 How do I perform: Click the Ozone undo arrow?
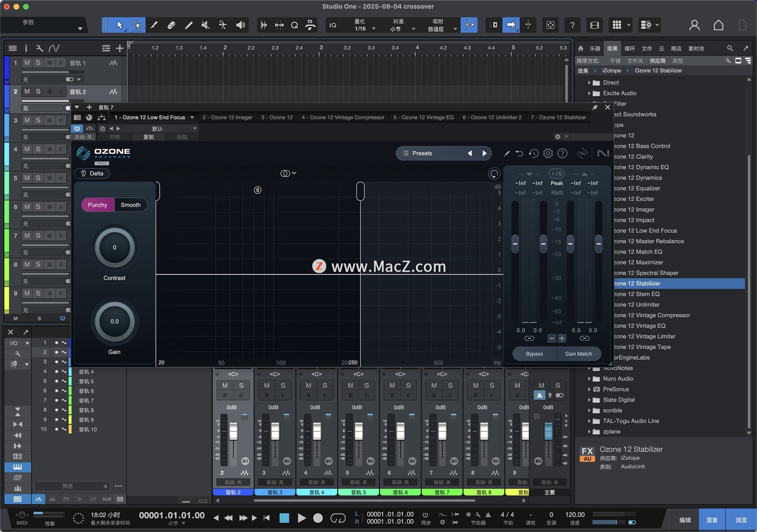[519, 153]
